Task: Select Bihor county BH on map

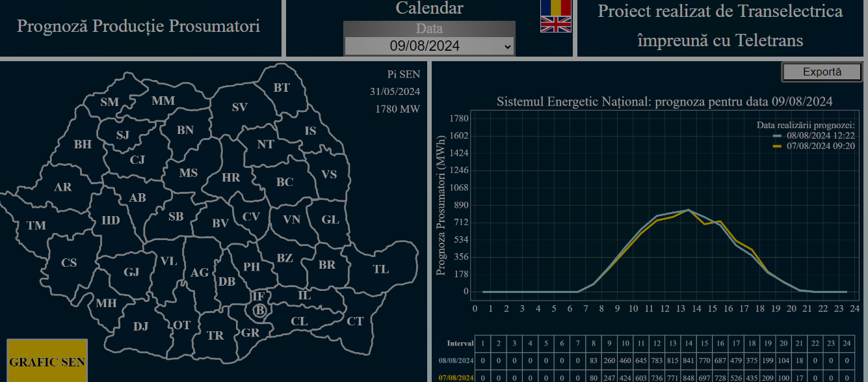Action: 83,144
